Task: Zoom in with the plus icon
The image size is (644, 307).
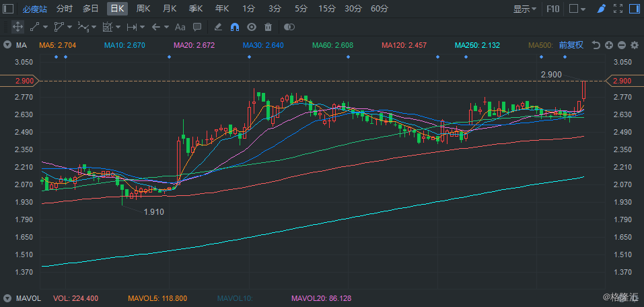Action: click(x=609, y=45)
